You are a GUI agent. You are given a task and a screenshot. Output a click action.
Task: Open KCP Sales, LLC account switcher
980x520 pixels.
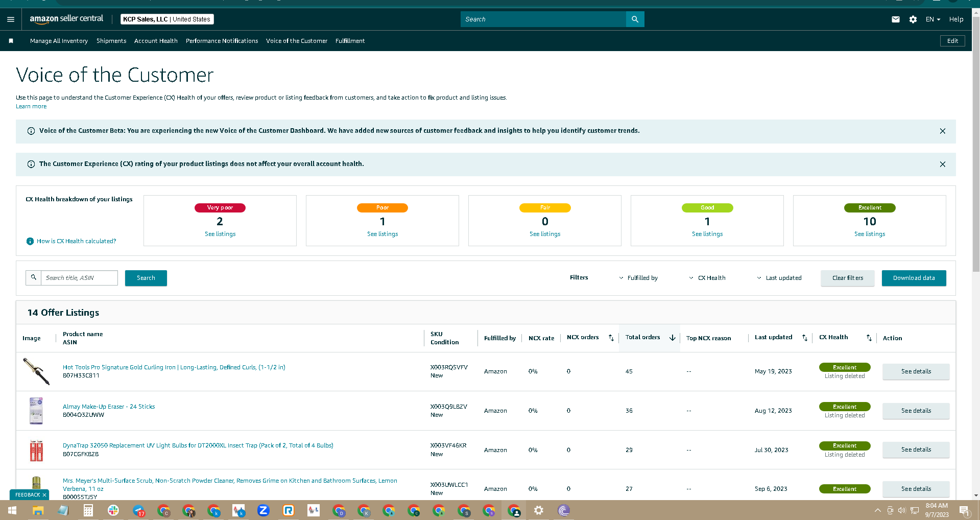pyautogui.click(x=167, y=19)
